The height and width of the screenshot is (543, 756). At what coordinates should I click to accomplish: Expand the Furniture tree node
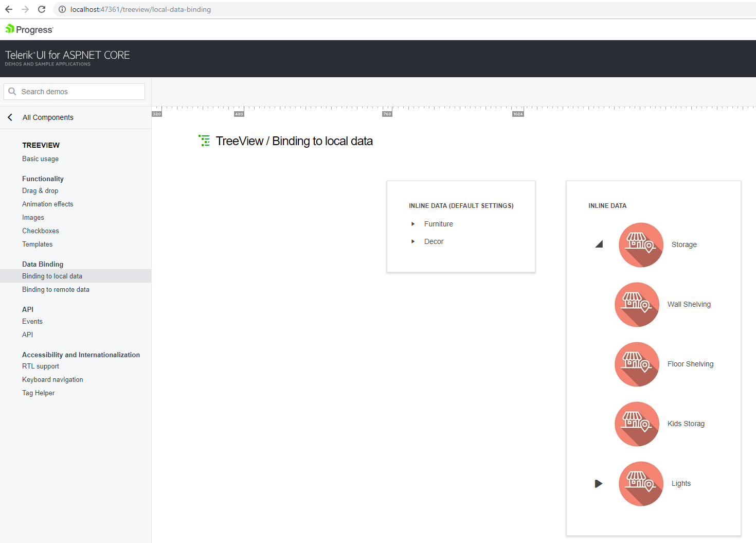tap(413, 224)
